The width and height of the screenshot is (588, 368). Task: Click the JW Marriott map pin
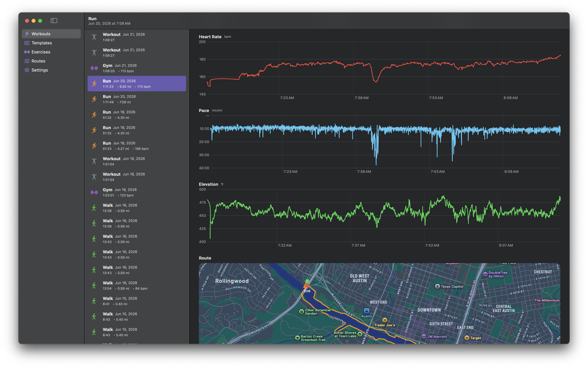click(424, 336)
